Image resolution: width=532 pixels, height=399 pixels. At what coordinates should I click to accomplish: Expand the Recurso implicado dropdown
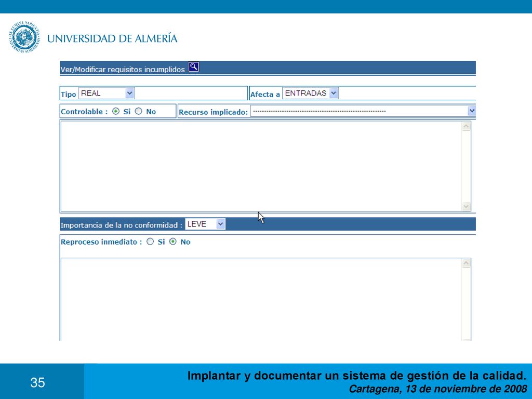coord(363,111)
